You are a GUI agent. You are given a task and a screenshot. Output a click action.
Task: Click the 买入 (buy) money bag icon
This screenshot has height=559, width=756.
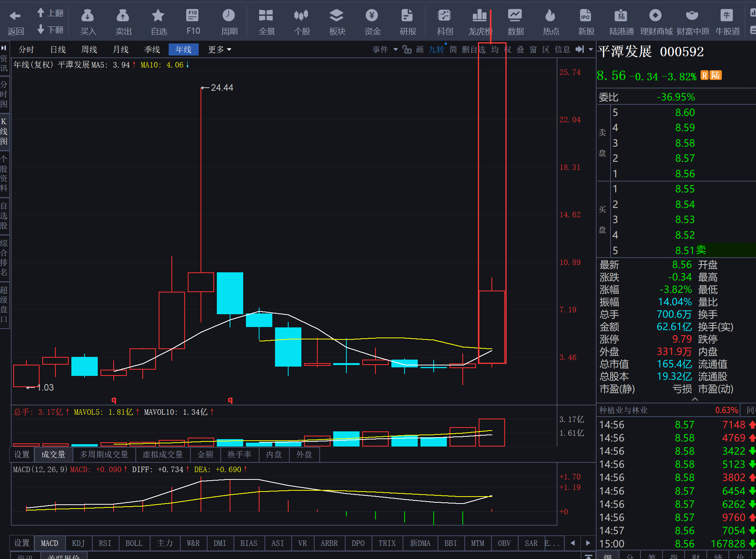[x=88, y=16]
